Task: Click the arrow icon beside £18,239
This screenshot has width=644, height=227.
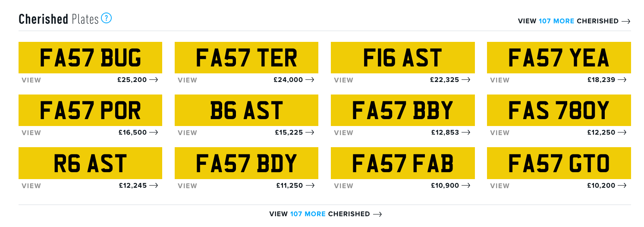Action: pyautogui.click(x=622, y=80)
